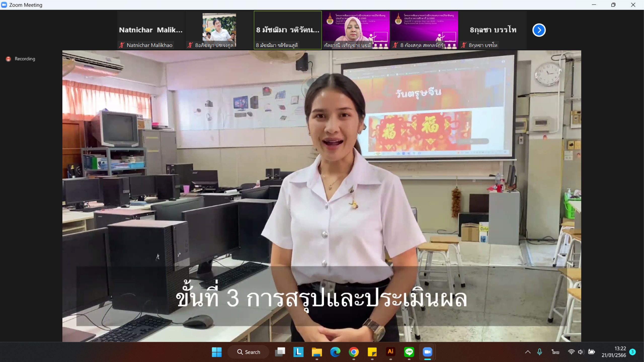Click the red Recording indicator icon
Screen dimensions: 644x362
pos(8,59)
